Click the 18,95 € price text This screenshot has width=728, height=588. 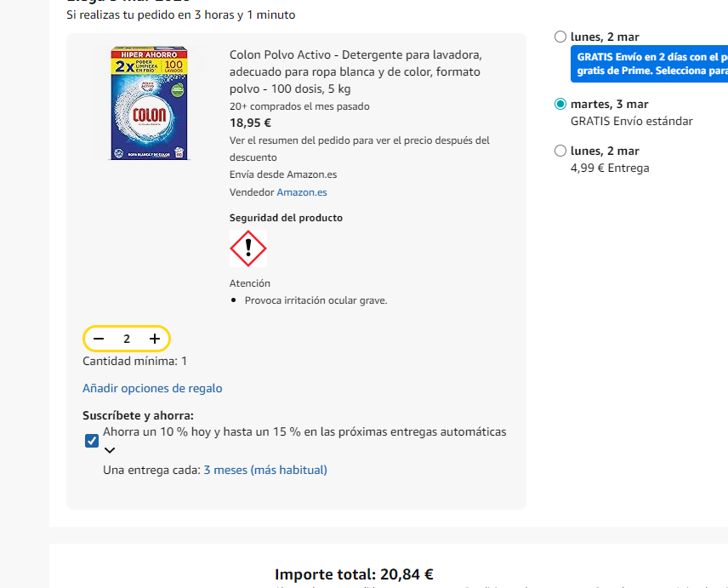pyautogui.click(x=247, y=123)
